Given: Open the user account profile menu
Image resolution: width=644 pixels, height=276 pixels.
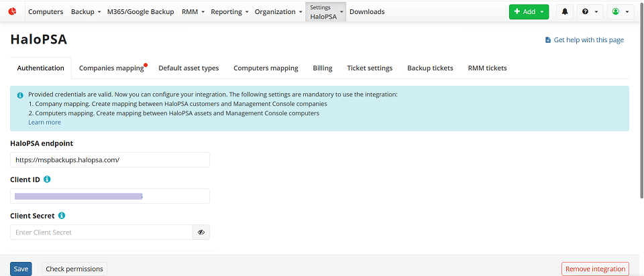Looking at the screenshot, I should point(620,12).
